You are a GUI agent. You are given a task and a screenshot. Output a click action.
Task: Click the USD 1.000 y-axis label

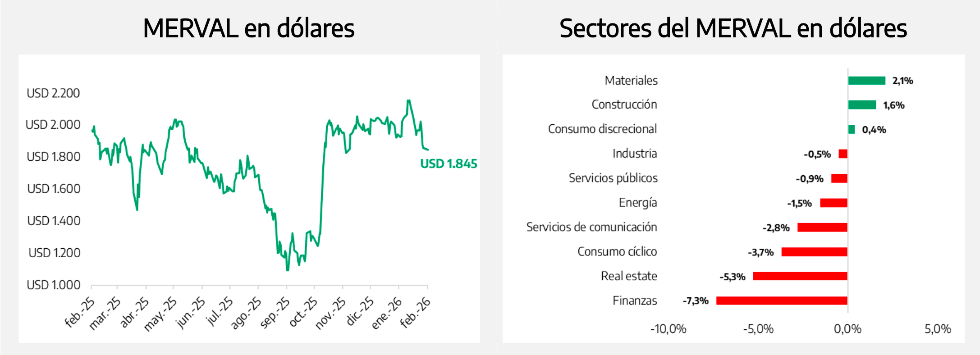(x=53, y=285)
